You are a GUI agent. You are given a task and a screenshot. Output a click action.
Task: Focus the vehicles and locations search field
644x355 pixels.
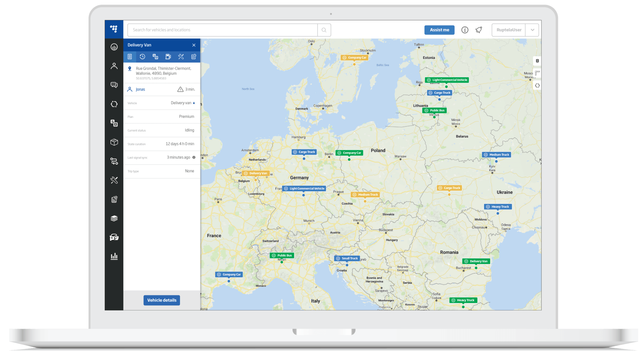223,30
